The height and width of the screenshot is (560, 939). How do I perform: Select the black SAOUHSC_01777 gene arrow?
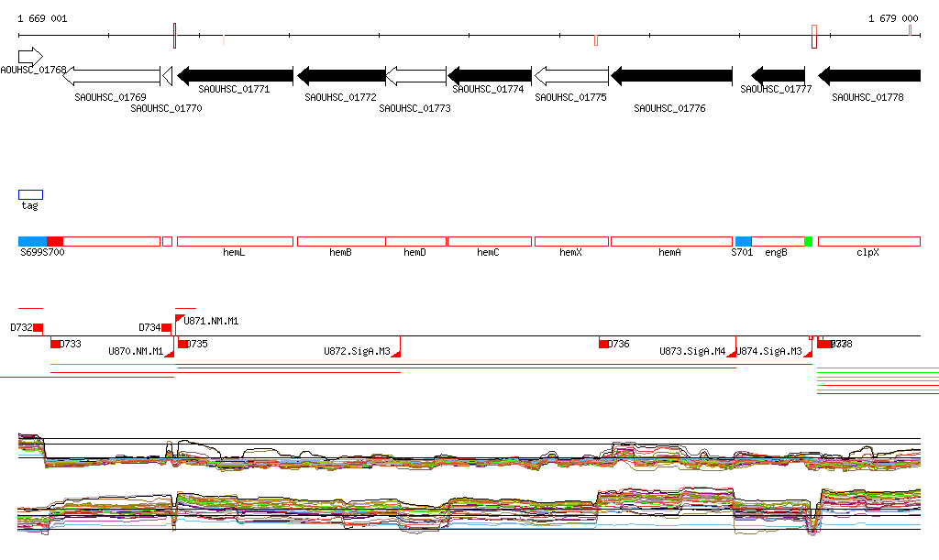778,75
